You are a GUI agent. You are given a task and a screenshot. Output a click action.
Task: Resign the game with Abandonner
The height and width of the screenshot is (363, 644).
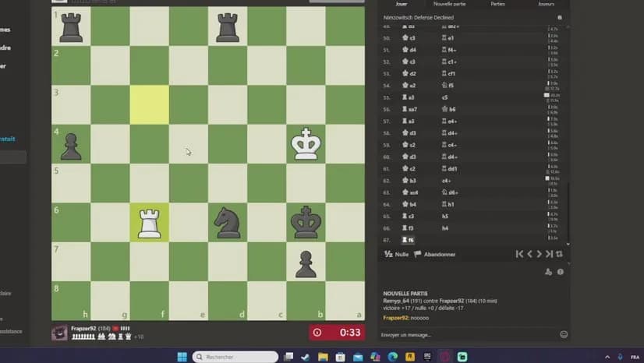435,254
